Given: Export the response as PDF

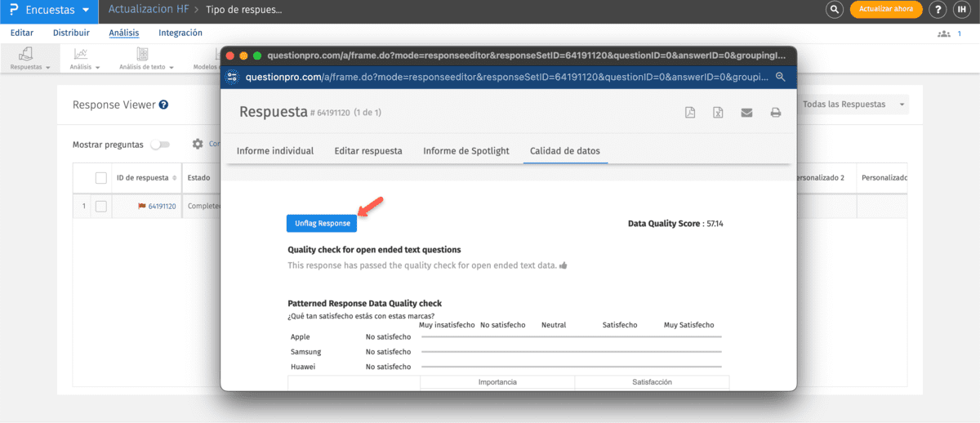Looking at the screenshot, I should click(x=690, y=113).
